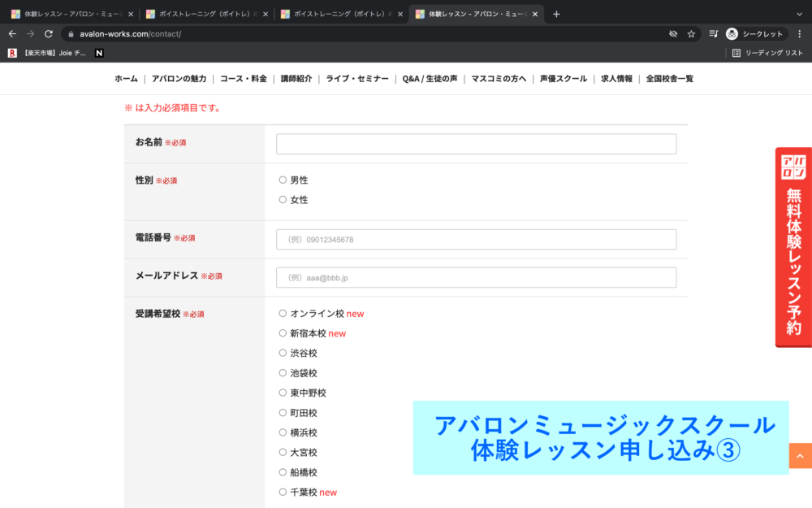This screenshot has height=508, width=812.
Task: Open the black N bookmark icon
Action: coord(99,53)
